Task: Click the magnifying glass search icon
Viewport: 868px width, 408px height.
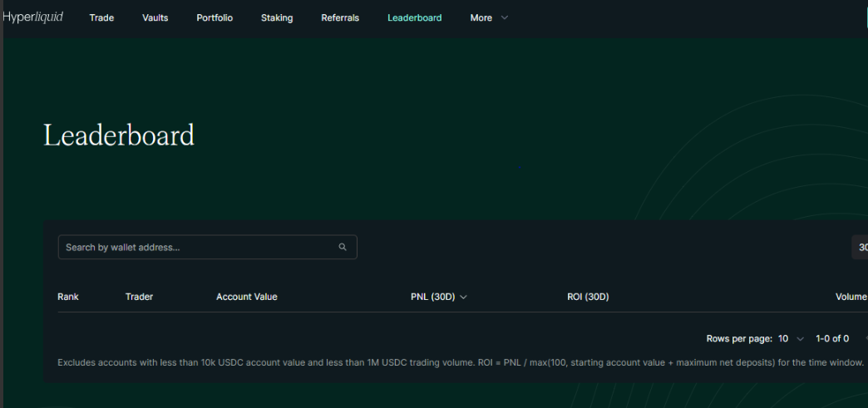Action: 343,247
